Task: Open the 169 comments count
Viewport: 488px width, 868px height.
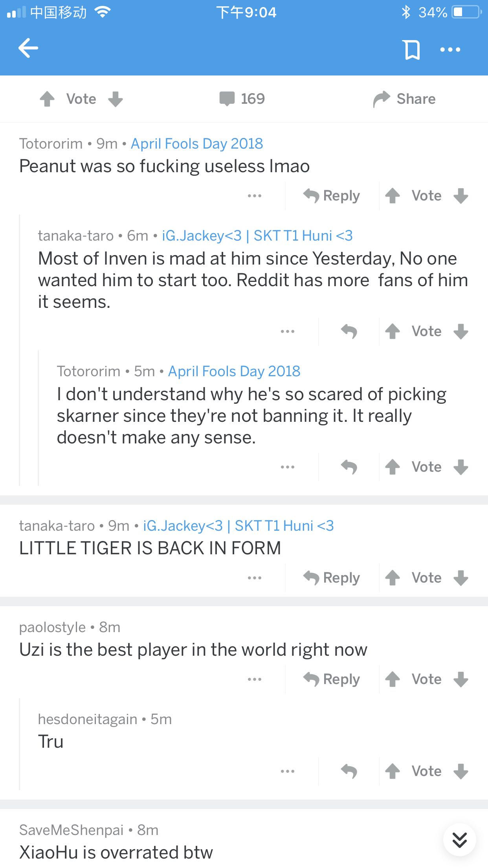Action: pos(242,99)
